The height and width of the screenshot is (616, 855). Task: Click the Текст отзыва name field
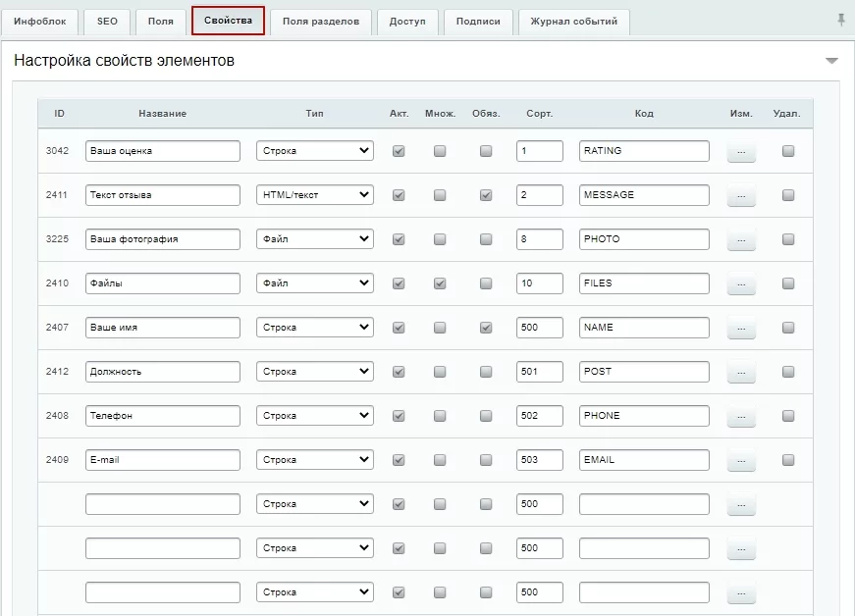coord(163,195)
